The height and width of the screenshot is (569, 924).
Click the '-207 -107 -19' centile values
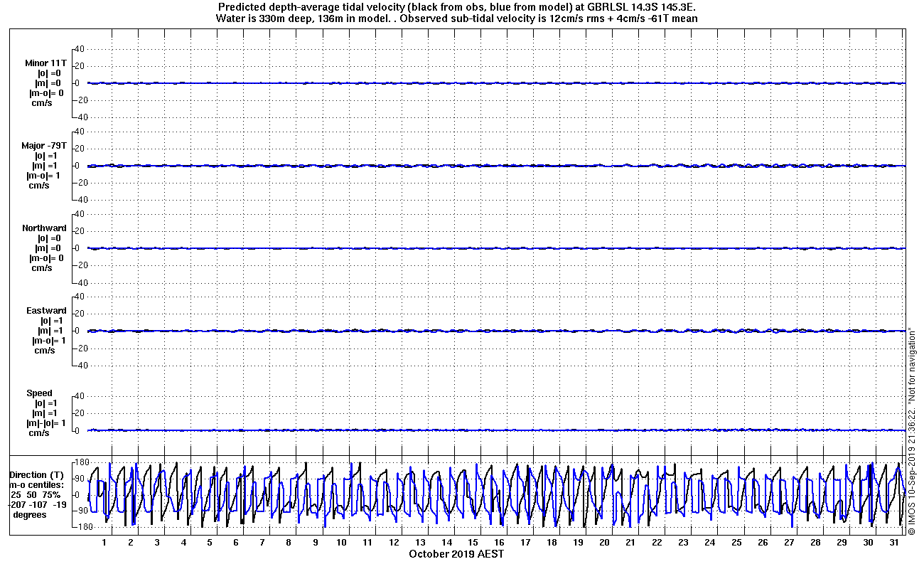pyautogui.click(x=38, y=505)
